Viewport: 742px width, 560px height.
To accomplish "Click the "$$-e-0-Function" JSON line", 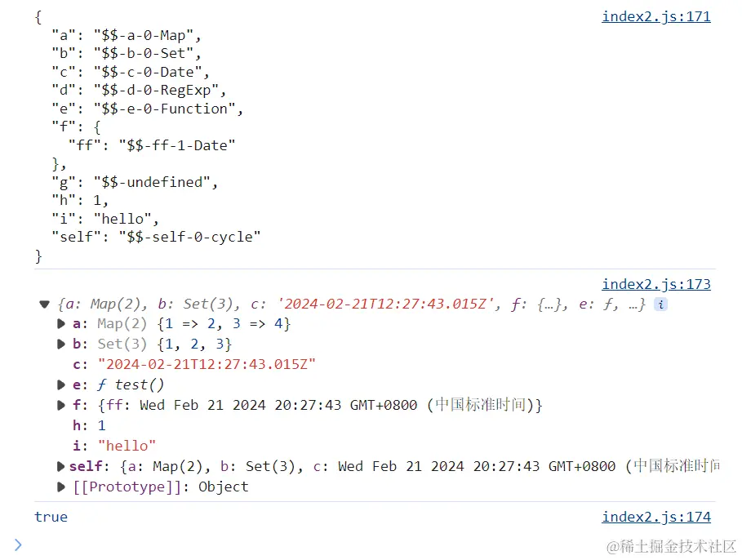I will pyautogui.click(x=147, y=109).
